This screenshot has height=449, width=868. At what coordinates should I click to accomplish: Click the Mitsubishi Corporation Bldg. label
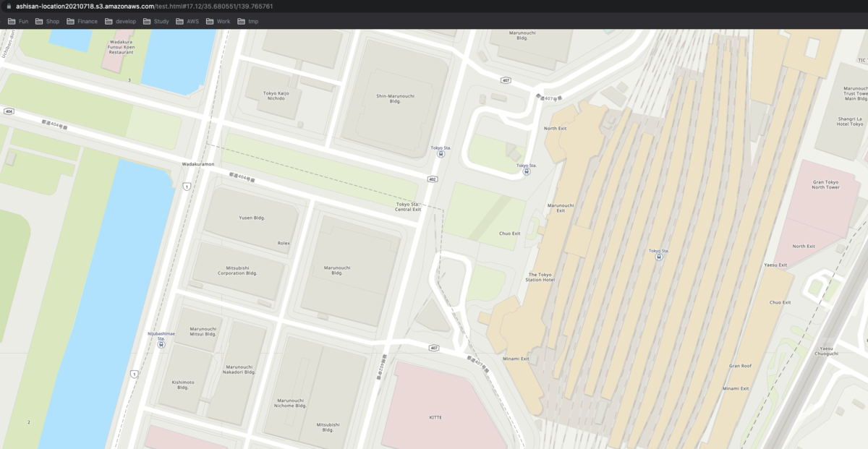(238, 271)
